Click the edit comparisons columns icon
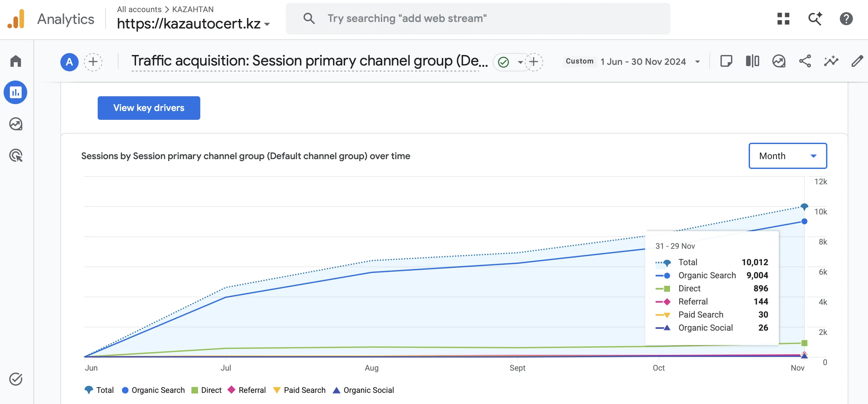868x404 pixels. coord(752,61)
